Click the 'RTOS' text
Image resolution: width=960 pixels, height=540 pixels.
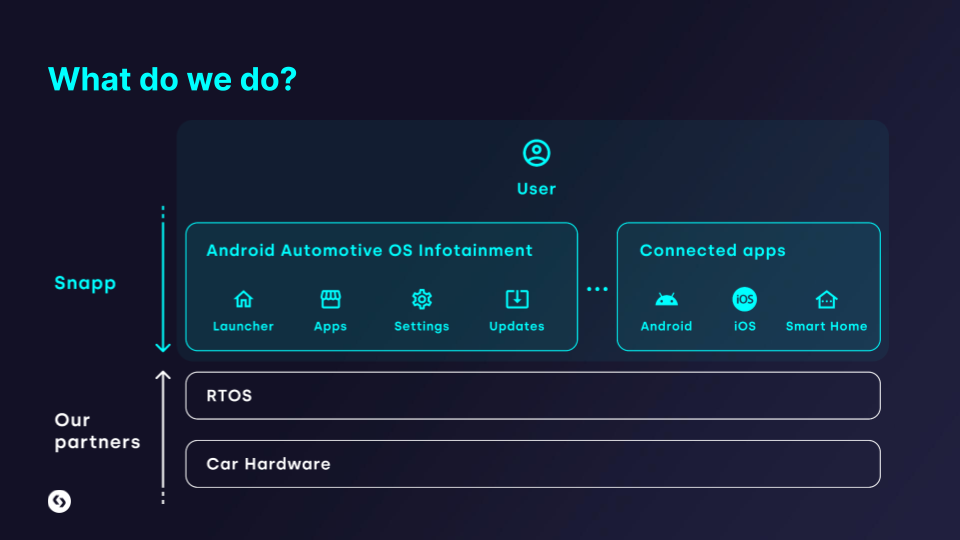[229, 396]
